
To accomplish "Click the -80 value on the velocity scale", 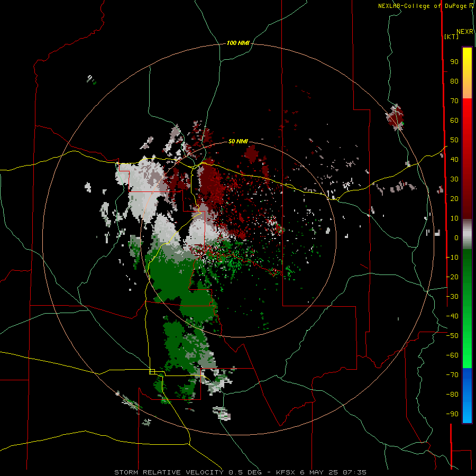I will 452,395.
